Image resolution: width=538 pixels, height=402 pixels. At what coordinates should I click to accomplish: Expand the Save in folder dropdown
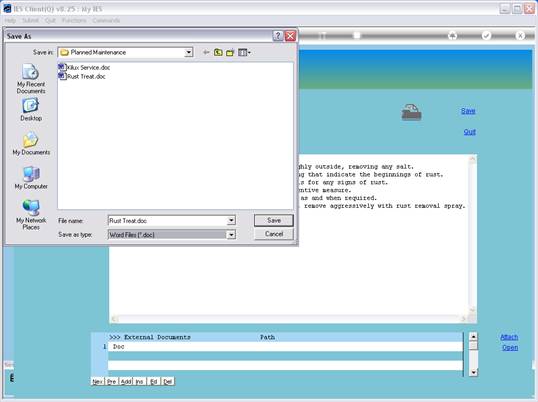(x=188, y=52)
